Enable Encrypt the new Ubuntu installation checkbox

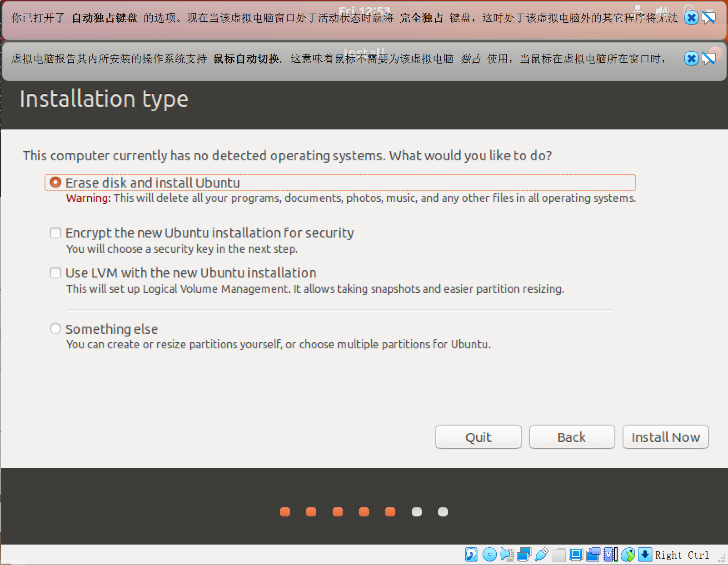[x=55, y=233]
